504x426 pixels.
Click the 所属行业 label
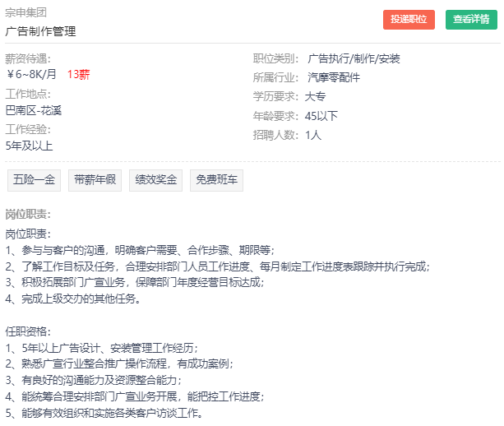[275, 78]
